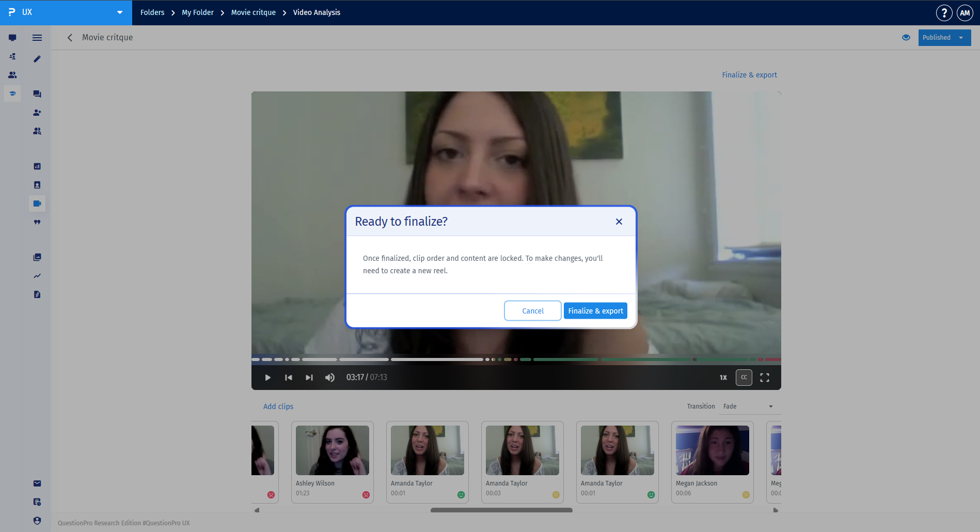Open the quotation marks sidebar icon
The height and width of the screenshot is (532, 980).
pyautogui.click(x=37, y=222)
